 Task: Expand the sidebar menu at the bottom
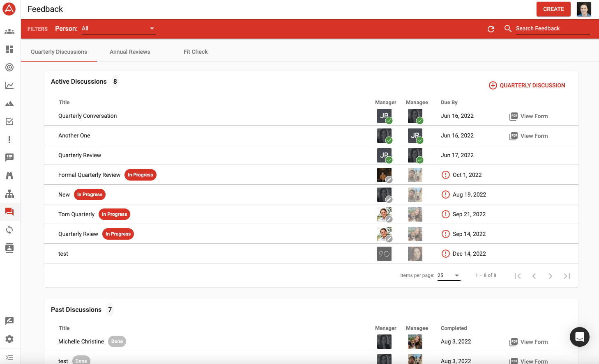click(9, 357)
